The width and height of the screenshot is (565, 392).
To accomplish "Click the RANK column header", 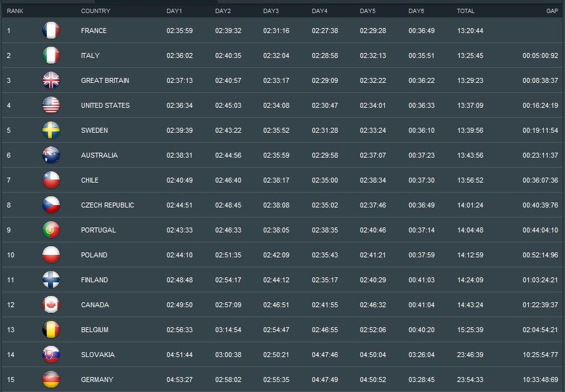I will pos(15,11).
